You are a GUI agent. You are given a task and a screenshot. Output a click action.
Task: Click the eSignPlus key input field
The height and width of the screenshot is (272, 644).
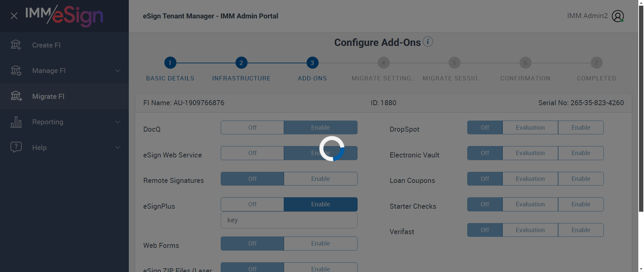[x=289, y=220]
